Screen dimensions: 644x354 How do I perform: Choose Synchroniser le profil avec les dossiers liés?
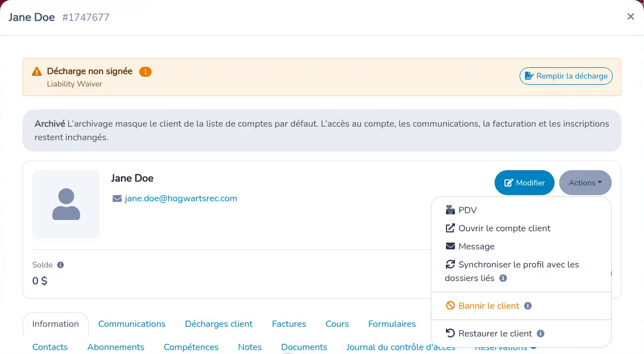coord(521,271)
